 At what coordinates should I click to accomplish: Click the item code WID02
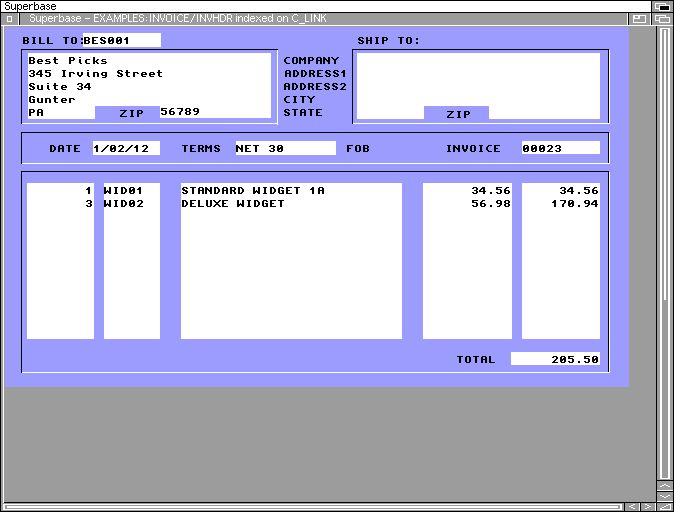tap(123, 203)
